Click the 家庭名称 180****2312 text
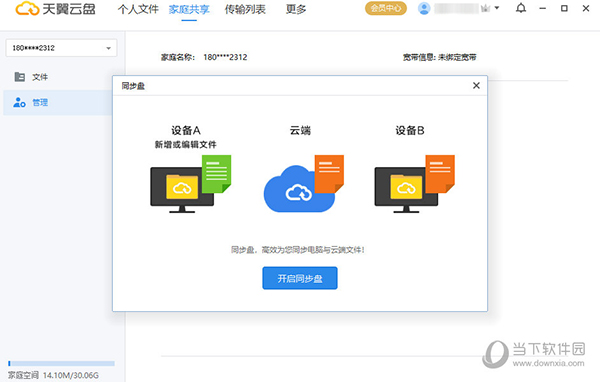 point(204,57)
